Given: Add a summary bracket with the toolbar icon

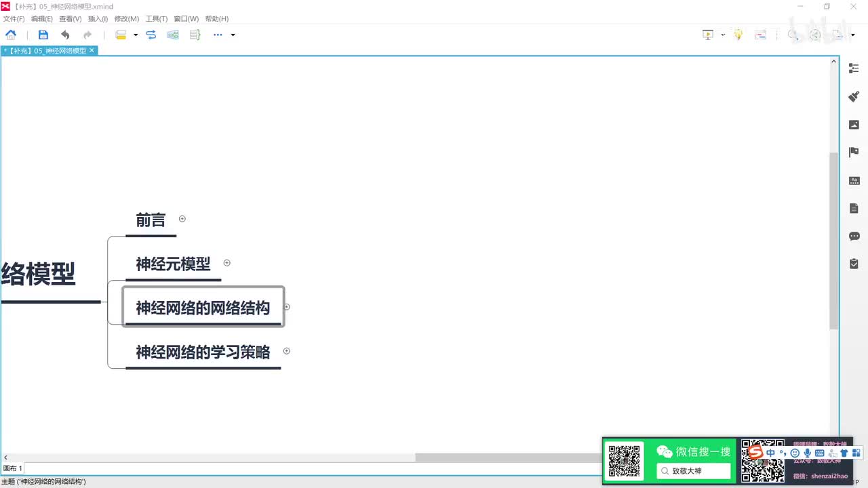Looking at the screenshot, I should pos(195,35).
